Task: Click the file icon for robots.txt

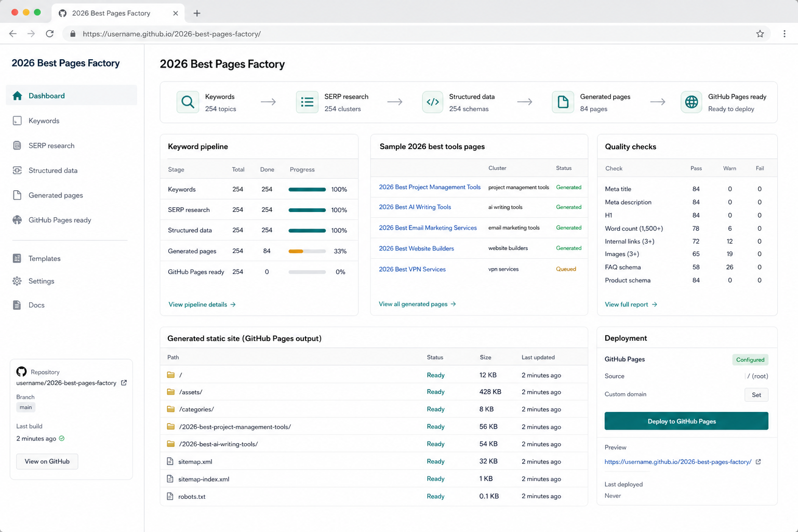Action: coord(170,496)
